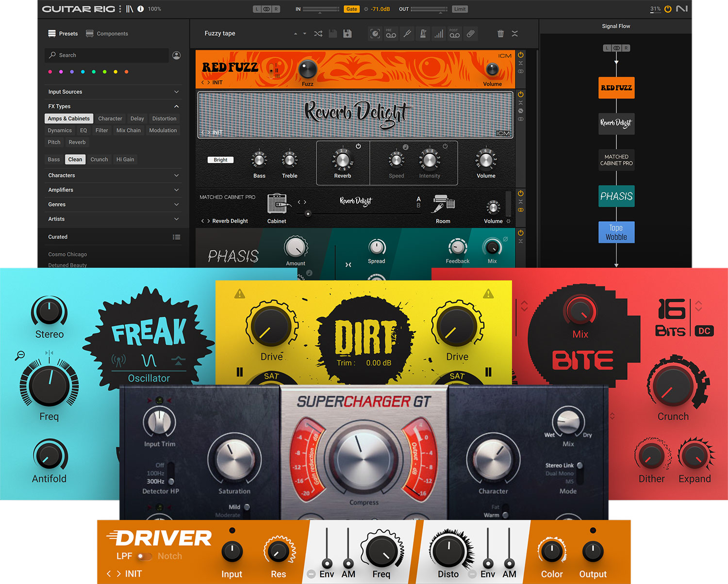Open the Presets tab
728x584 pixels.
point(63,33)
